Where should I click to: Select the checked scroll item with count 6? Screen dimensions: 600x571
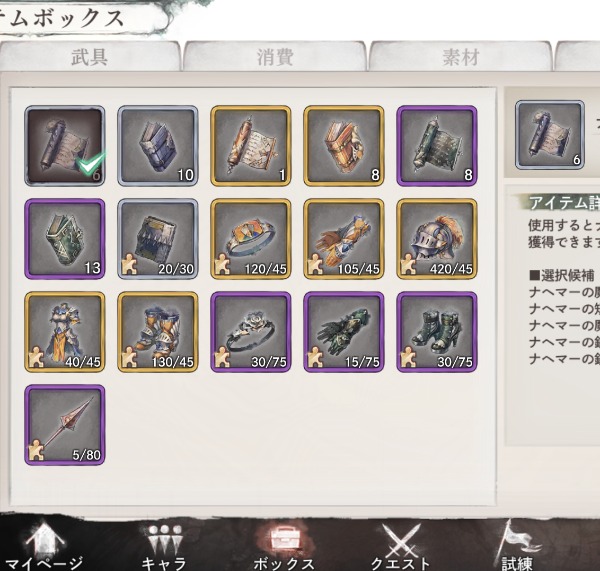(65, 146)
